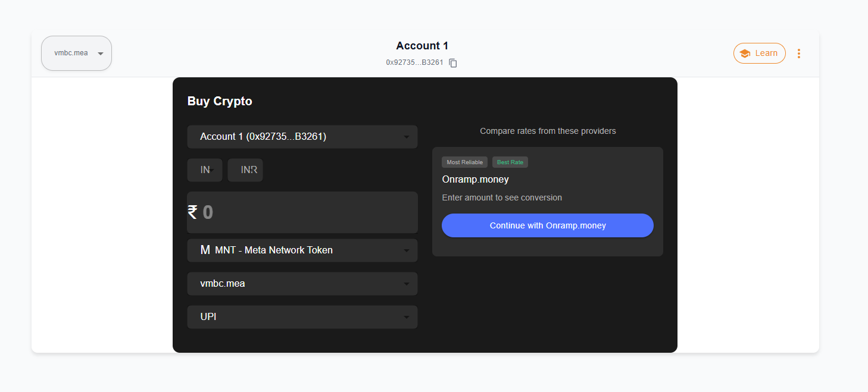Open the vmbc.mea network selector in the header
The height and width of the screenshot is (392, 868).
(76, 53)
